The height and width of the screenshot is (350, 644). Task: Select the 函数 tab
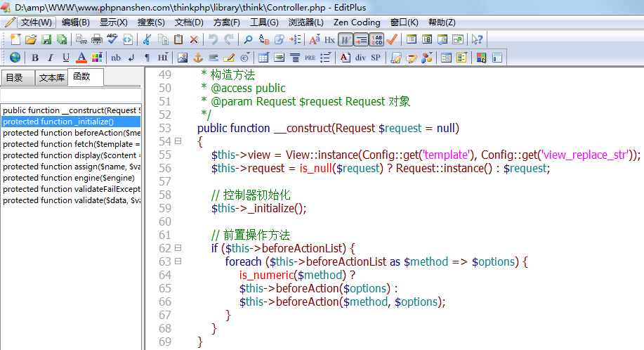pos(85,77)
